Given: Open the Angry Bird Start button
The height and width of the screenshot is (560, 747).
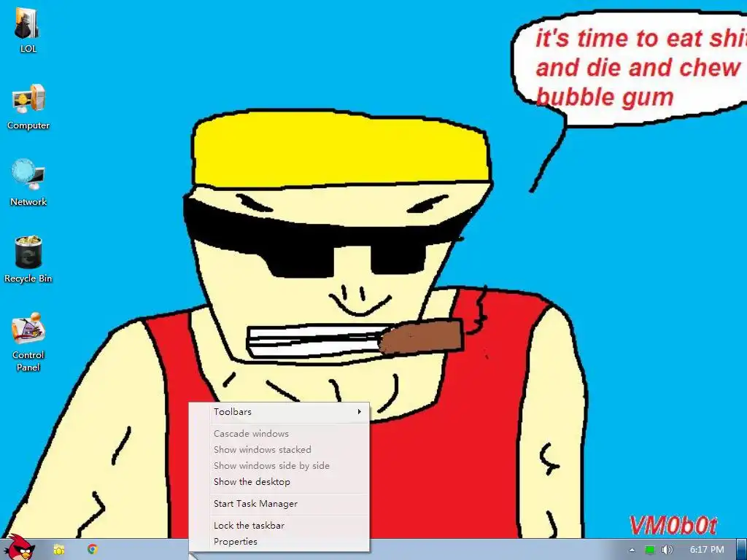Looking at the screenshot, I should (x=19, y=548).
